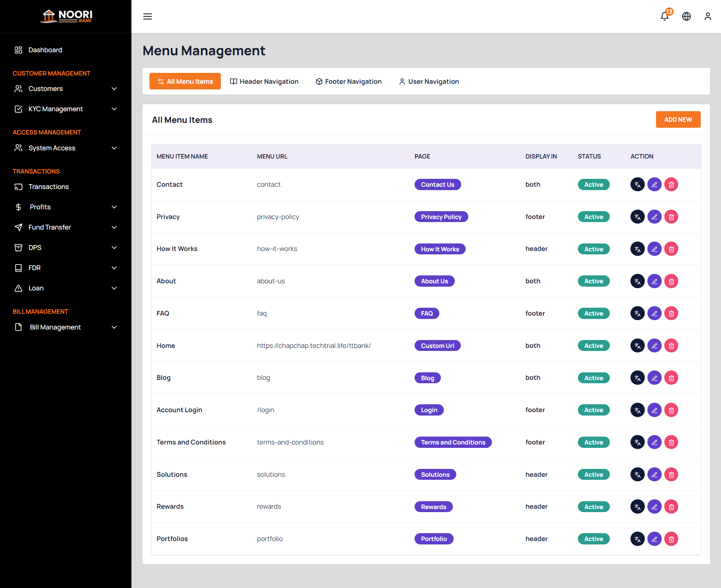This screenshot has height=588, width=721.
Task: Open the notifications bell with 13 alerts
Action: pos(665,17)
